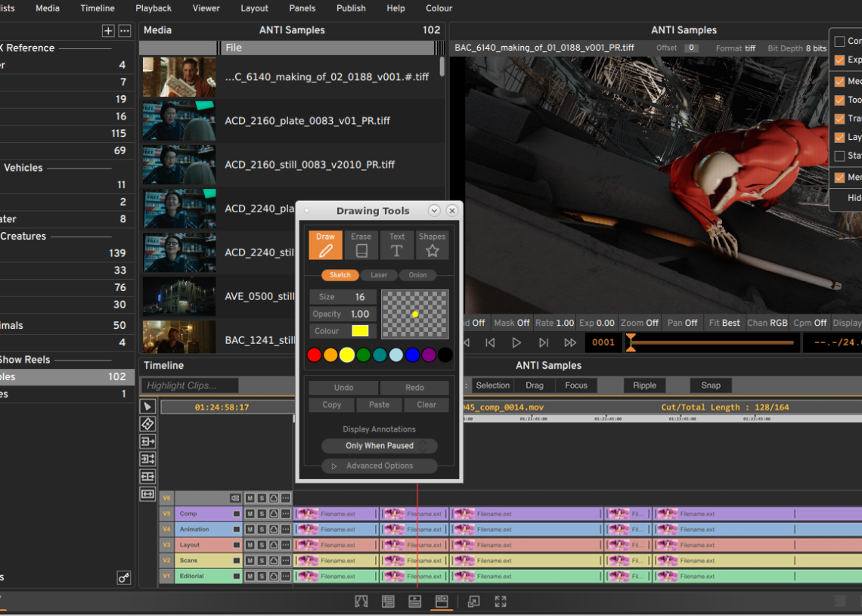Switch drawing mode to Laser
The width and height of the screenshot is (862, 616).
(x=379, y=275)
